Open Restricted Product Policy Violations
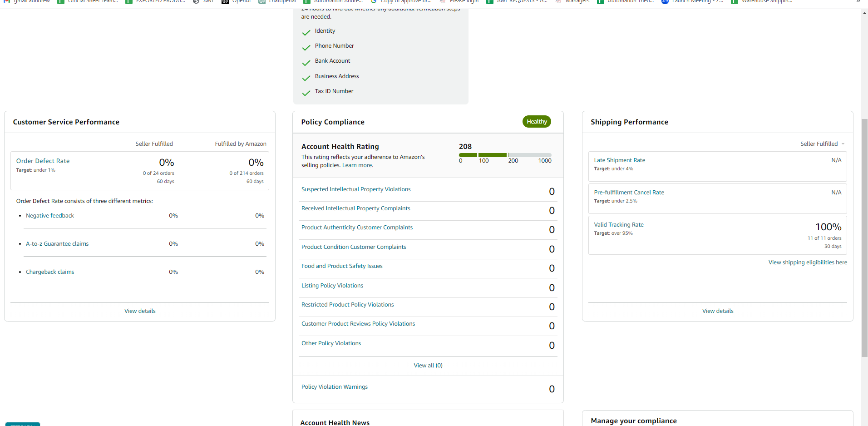The image size is (868, 426). (x=348, y=305)
